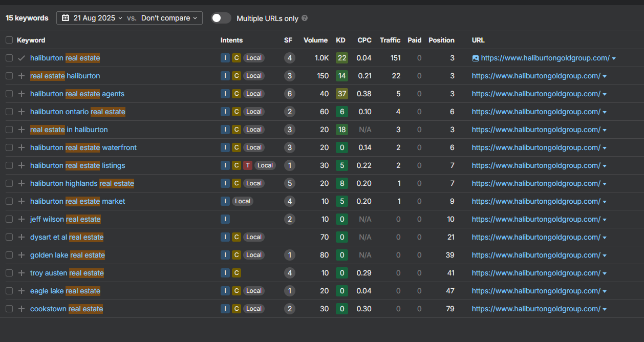Click the plus icon for real estate haliburton
Viewport: 644px width, 342px height.
click(x=21, y=76)
